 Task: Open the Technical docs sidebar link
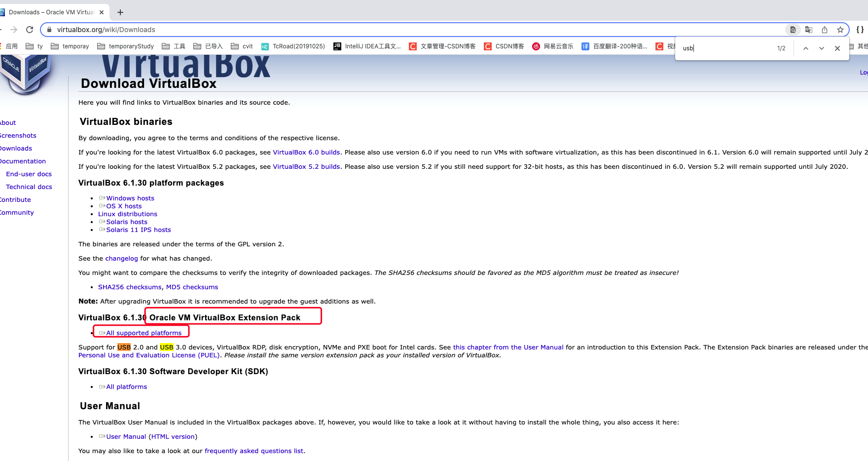pyautogui.click(x=29, y=187)
